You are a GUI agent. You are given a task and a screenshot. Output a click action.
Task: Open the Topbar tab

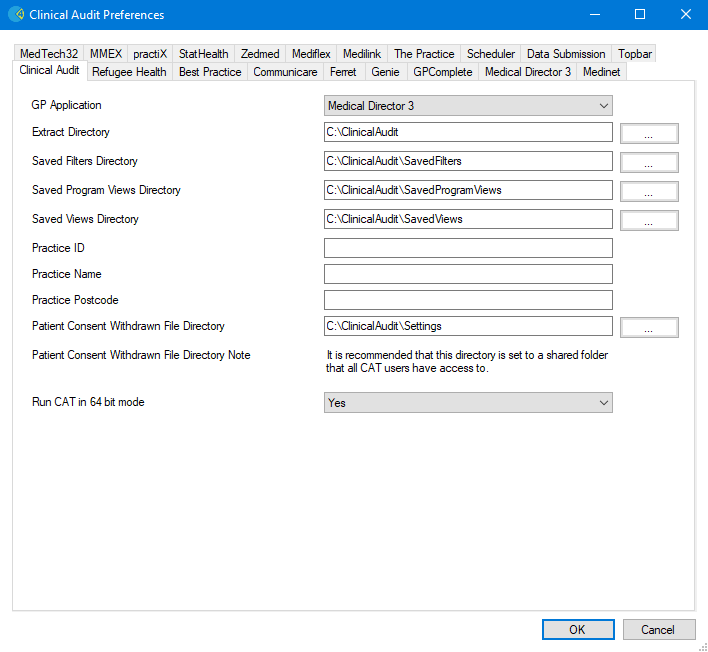tap(634, 54)
